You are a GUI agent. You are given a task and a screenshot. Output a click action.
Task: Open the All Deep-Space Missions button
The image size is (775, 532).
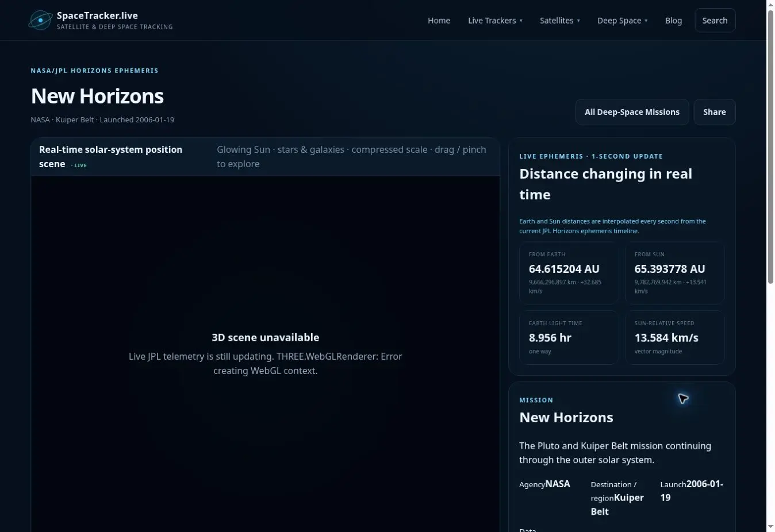(x=632, y=112)
